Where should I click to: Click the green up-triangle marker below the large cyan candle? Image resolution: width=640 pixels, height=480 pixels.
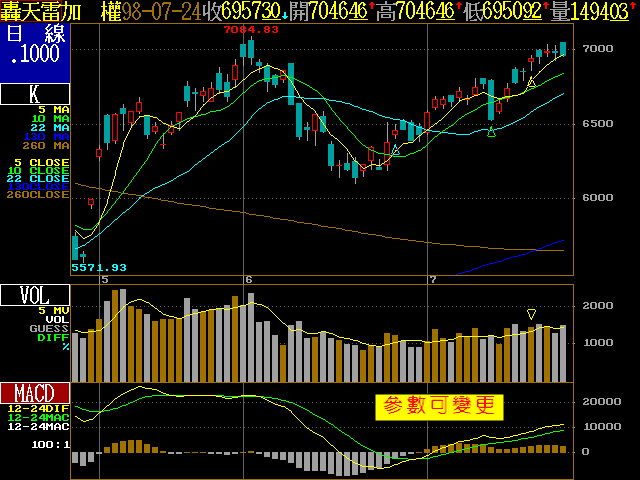pyautogui.click(x=491, y=133)
